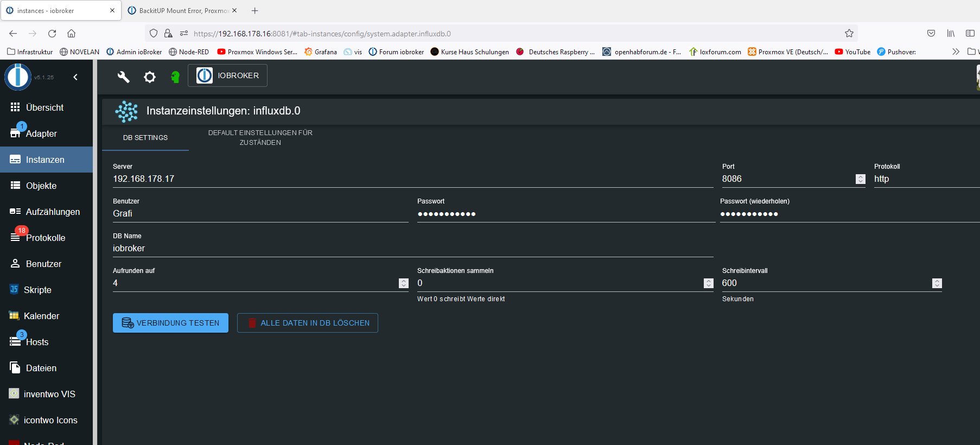Open the Node-RED bookmark
This screenshot has width=980, height=445.
(x=189, y=52)
